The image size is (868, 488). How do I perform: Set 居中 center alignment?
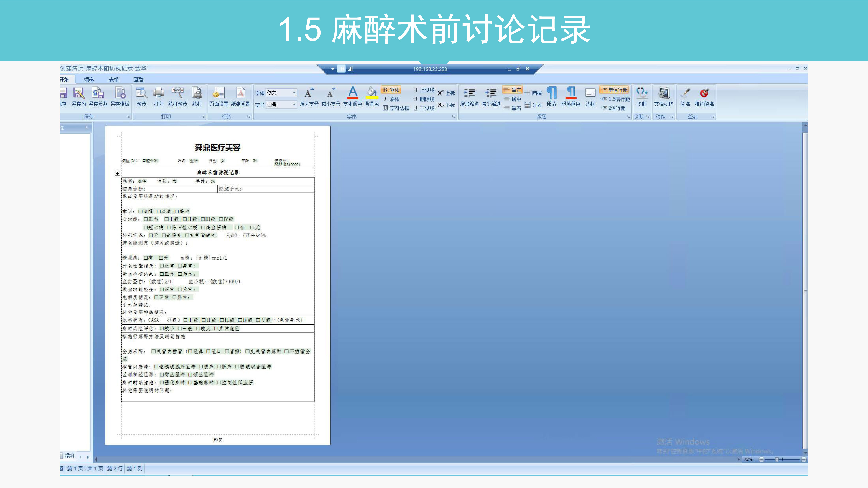[x=512, y=99]
